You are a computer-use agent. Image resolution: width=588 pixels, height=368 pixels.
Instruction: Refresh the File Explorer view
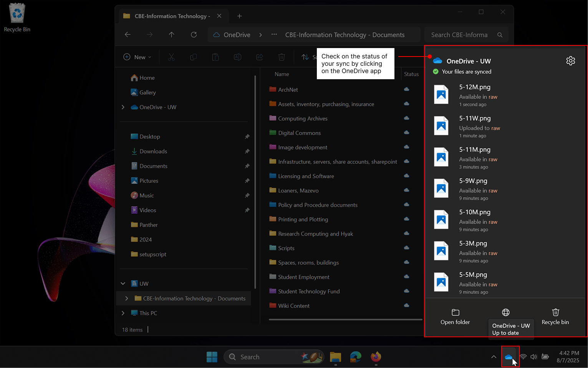pyautogui.click(x=194, y=35)
